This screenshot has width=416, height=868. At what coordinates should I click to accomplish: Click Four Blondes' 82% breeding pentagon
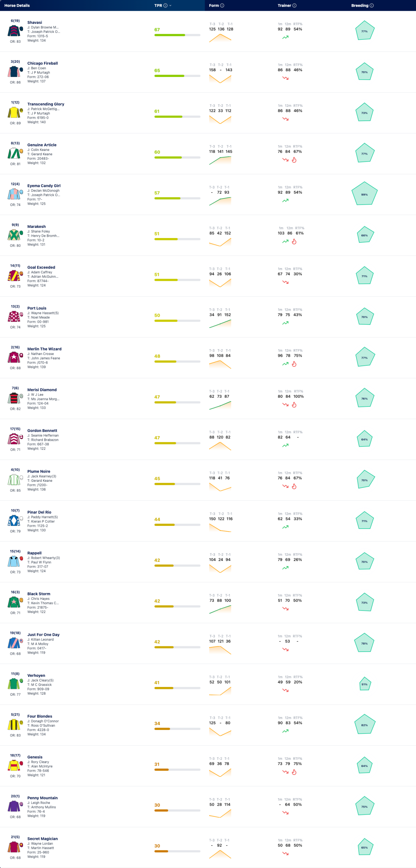coord(364,725)
